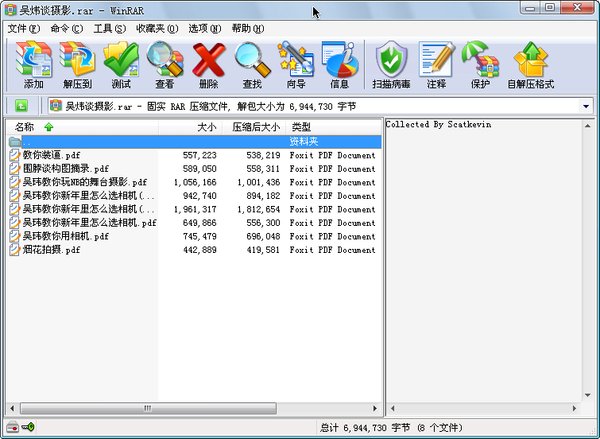Click the left arrow of the file list scrollbar
The width and height of the screenshot is (600, 439).
click(12, 408)
